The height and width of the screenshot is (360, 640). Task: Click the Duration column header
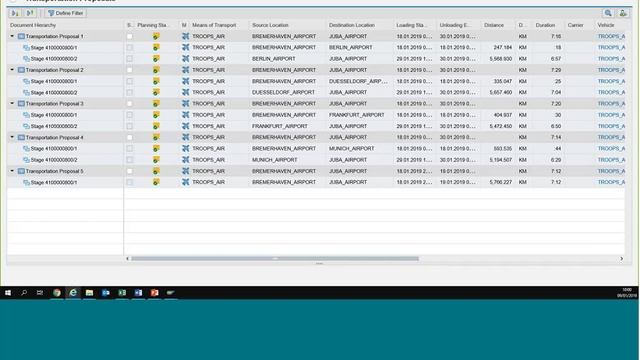[x=545, y=25]
